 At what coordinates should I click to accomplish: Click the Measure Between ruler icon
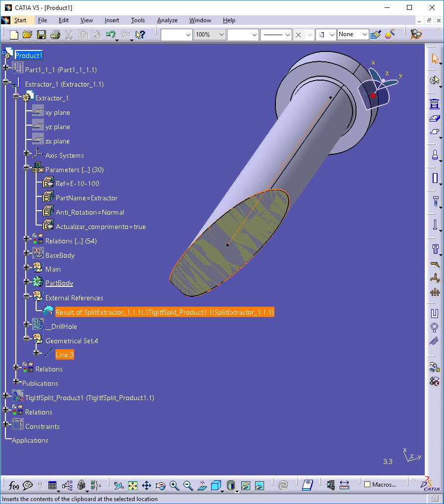tap(344, 485)
